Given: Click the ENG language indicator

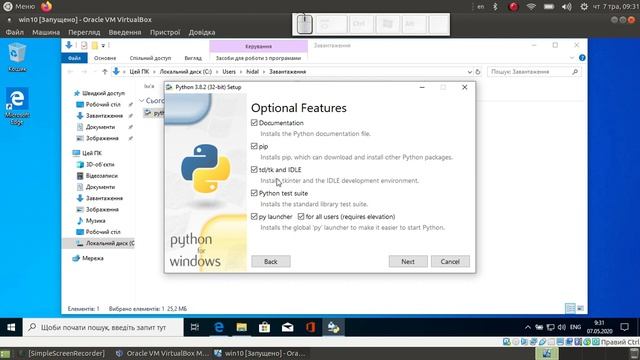Looking at the screenshot, I should (x=576, y=327).
